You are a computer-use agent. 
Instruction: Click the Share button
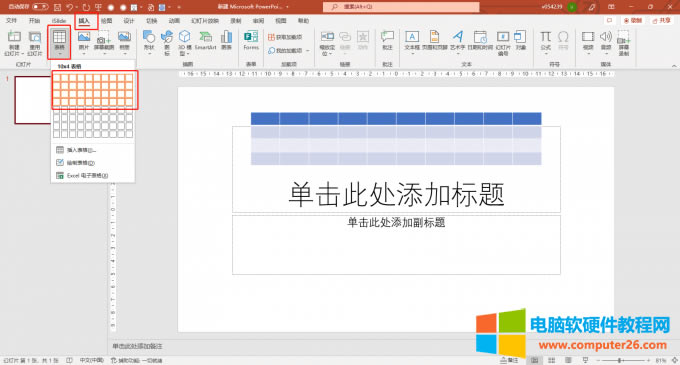tap(661, 20)
